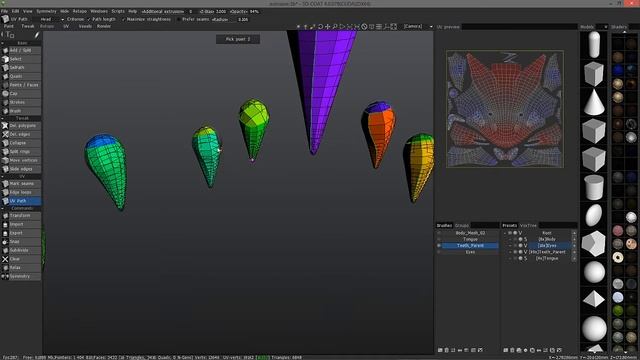The width and height of the screenshot is (640, 360).
Task: Enable the Prefer seams checkbox
Action: click(x=179, y=19)
